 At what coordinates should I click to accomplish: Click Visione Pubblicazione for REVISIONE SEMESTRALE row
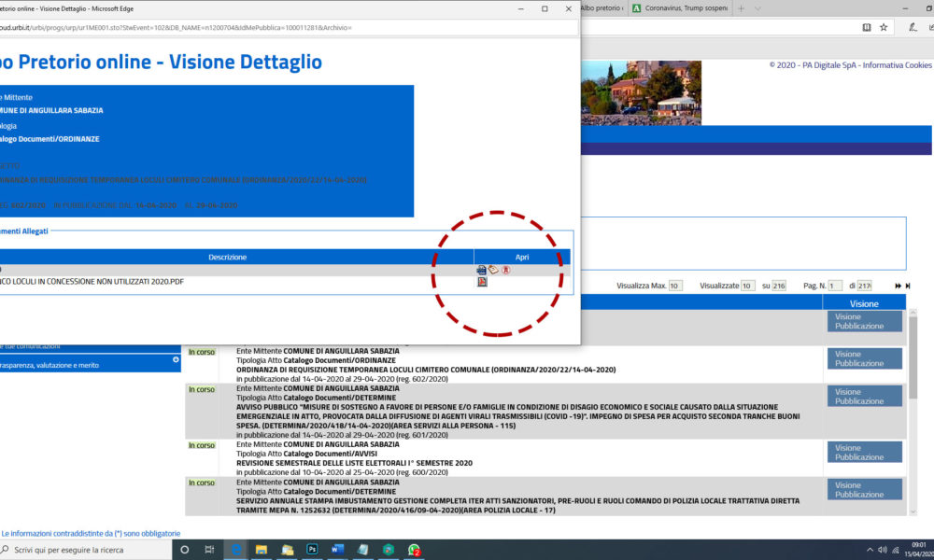click(x=864, y=453)
